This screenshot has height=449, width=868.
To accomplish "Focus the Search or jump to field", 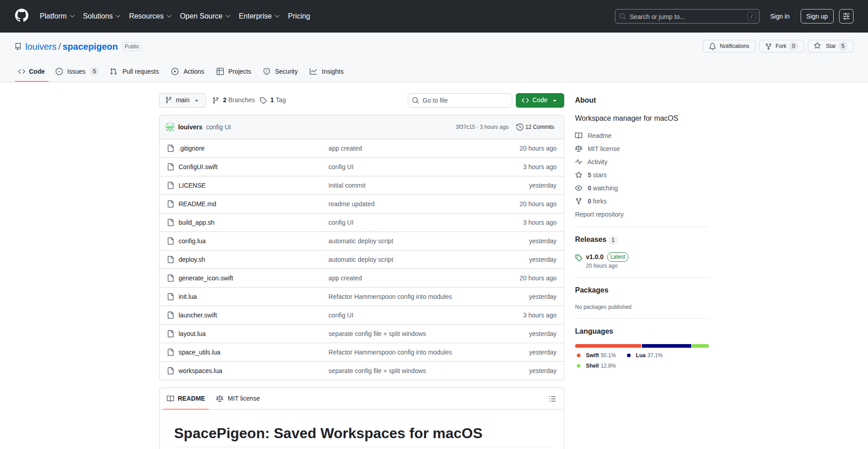I will [687, 16].
